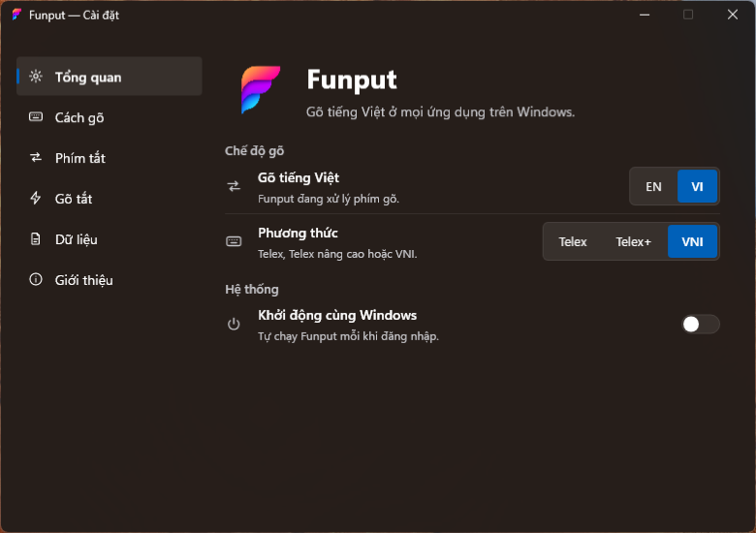This screenshot has width=756, height=533.
Task: Click the Phương thức setting label
Action: pos(298,234)
